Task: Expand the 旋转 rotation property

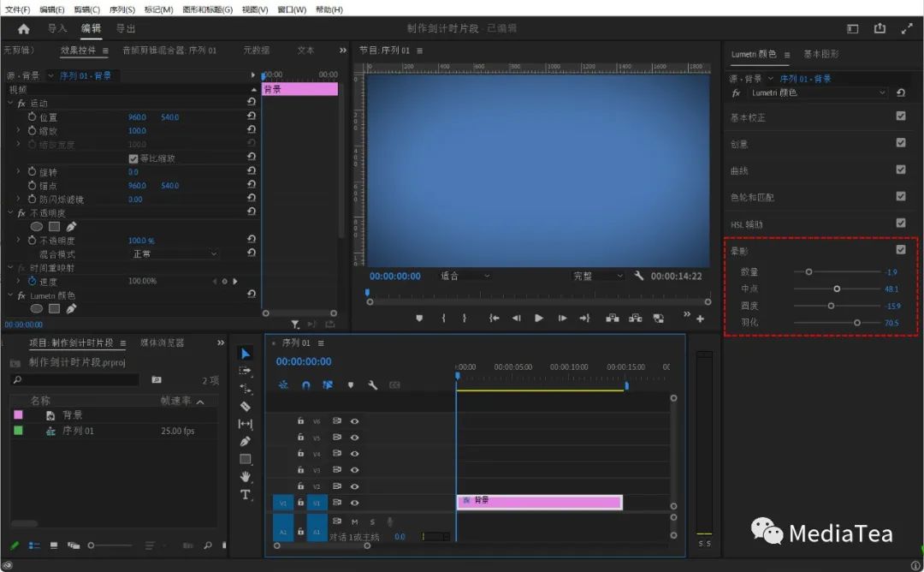Action: (x=18, y=171)
